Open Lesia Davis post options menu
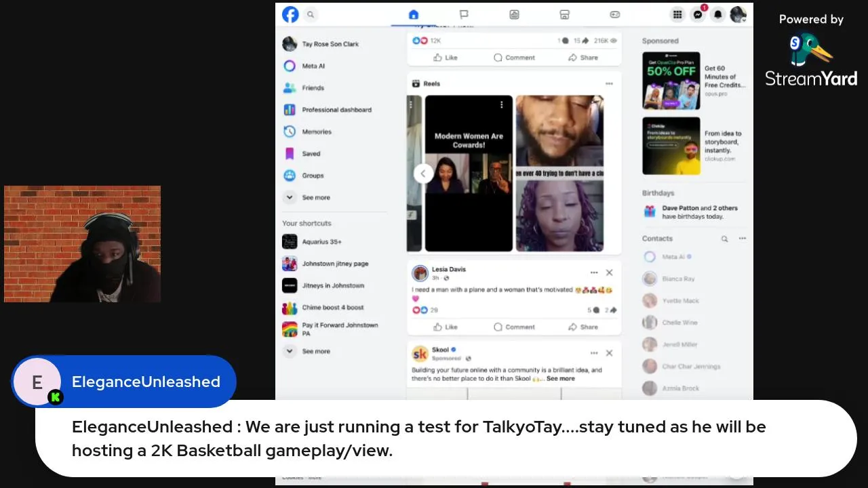The height and width of the screenshot is (488, 868). click(594, 272)
